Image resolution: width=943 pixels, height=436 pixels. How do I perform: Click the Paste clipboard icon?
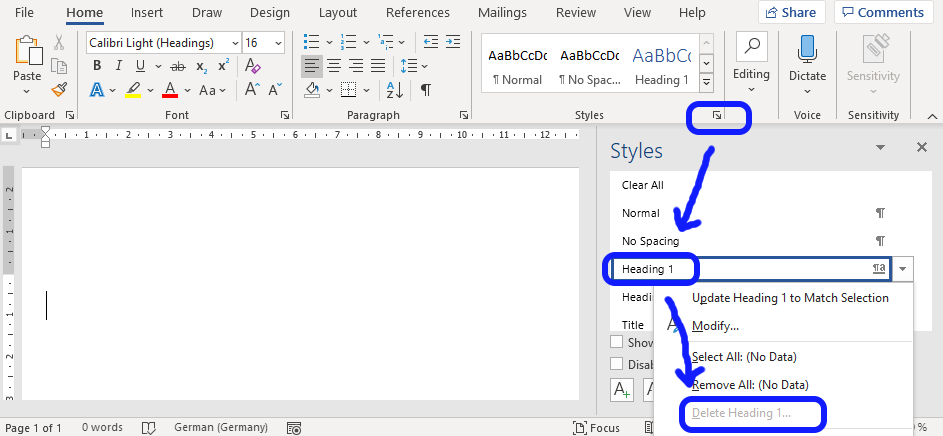click(x=28, y=51)
